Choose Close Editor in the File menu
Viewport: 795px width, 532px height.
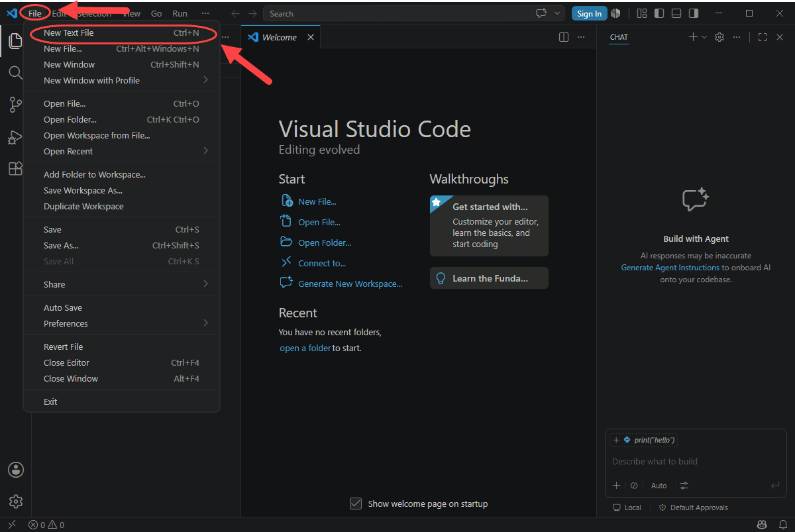[x=121, y=362]
